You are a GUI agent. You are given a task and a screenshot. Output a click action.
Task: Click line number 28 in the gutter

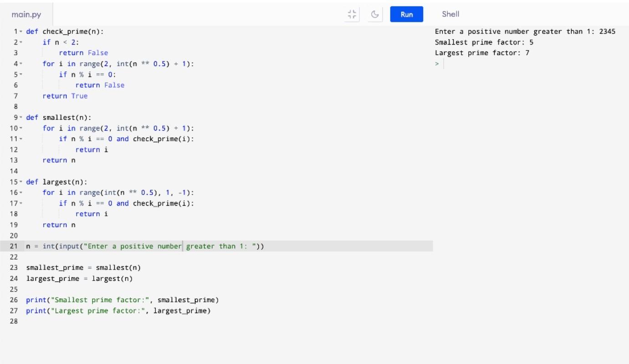13,321
